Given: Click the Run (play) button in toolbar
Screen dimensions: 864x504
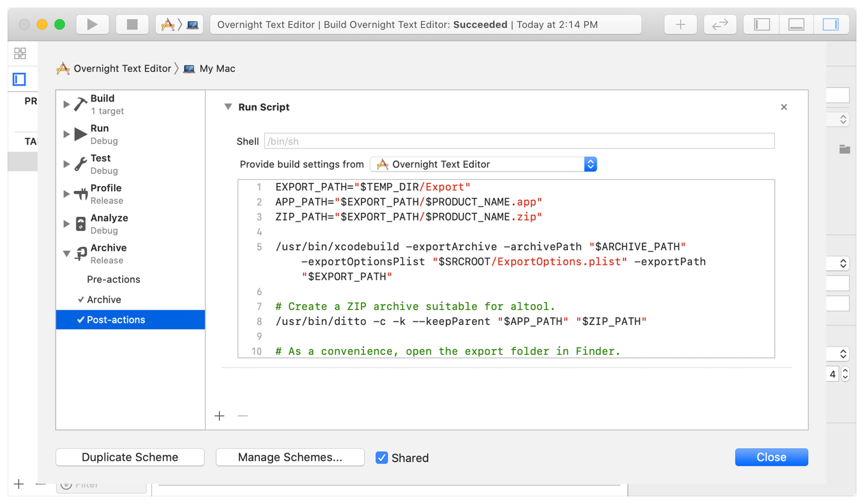Looking at the screenshot, I should (93, 25).
